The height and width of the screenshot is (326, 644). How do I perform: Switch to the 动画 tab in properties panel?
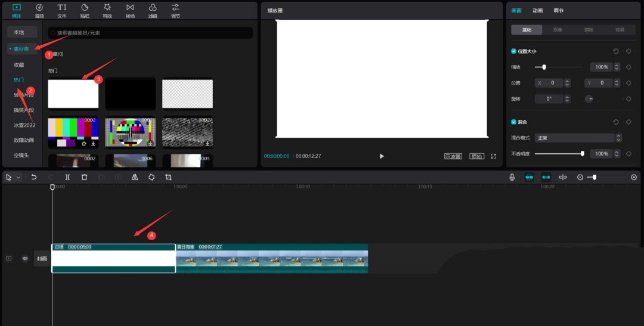(537, 11)
